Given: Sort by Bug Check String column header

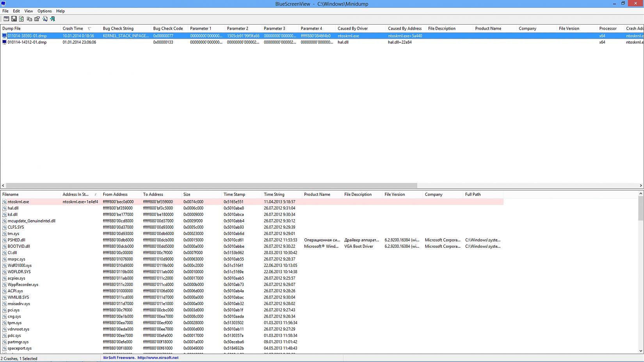Looking at the screenshot, I should [118, 28].
